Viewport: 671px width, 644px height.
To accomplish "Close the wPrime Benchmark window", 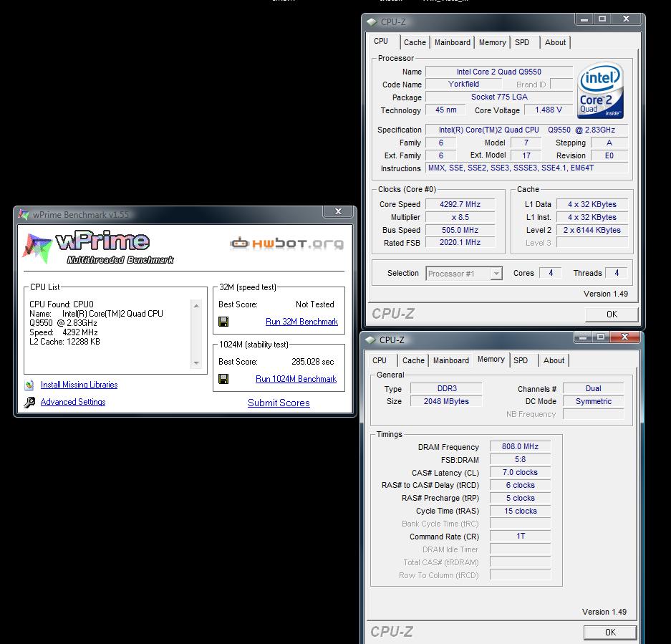I will 338,211.
